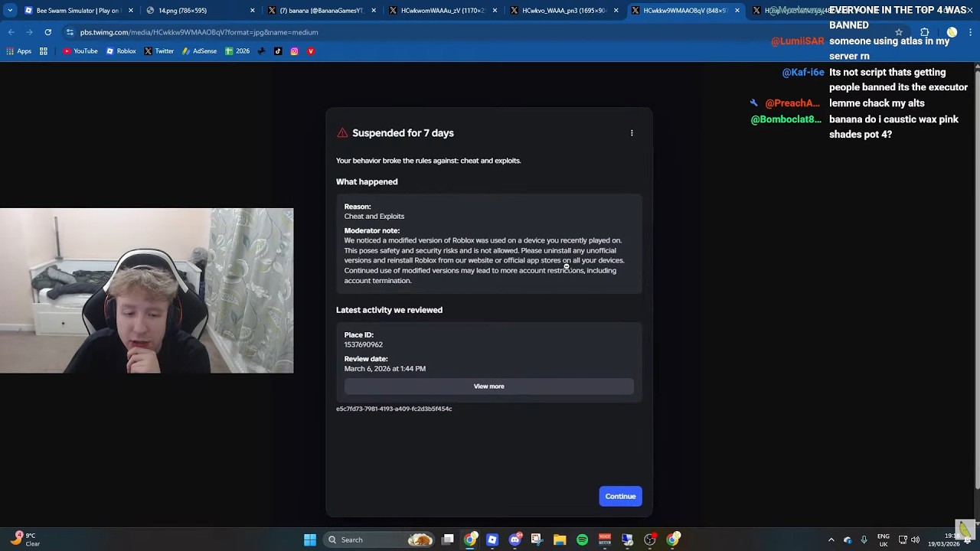This screenshot has height=551, width=980.
Task: Switch input language ENG UK
Action: pyautogui.click(x=884, y=540)
